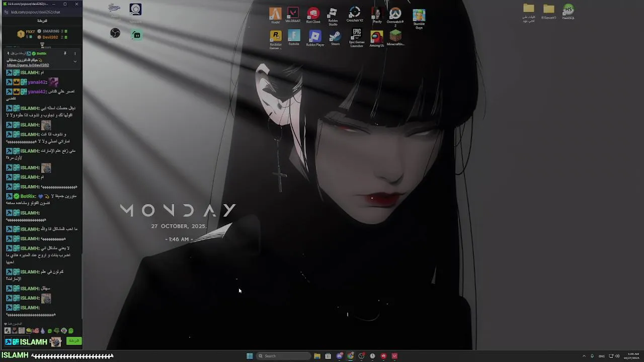
Task: Select the Fortnite desktop icon
Action: click(294, 38)
